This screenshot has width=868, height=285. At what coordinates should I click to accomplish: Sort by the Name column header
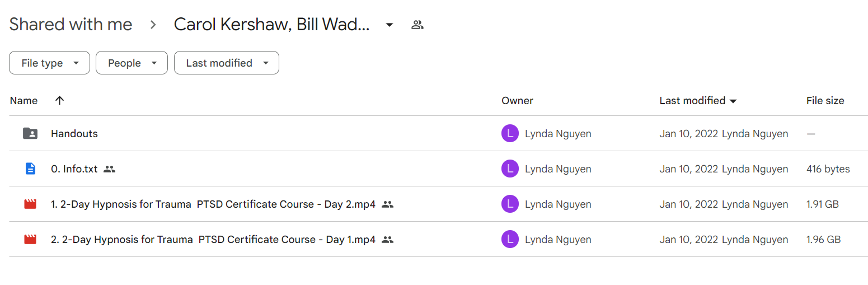[x=24, y=101]
